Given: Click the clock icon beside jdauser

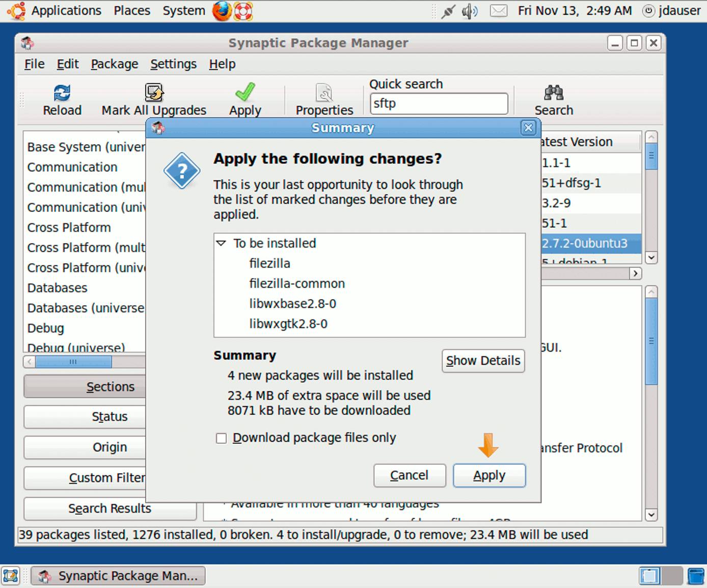Looking at the screenshot, I should tap(647, 11).
